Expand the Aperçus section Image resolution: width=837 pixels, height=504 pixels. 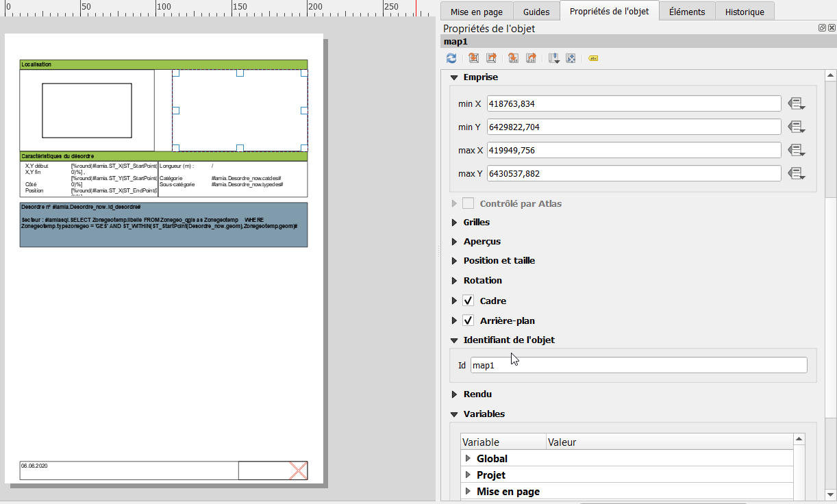tap(454, 242)
